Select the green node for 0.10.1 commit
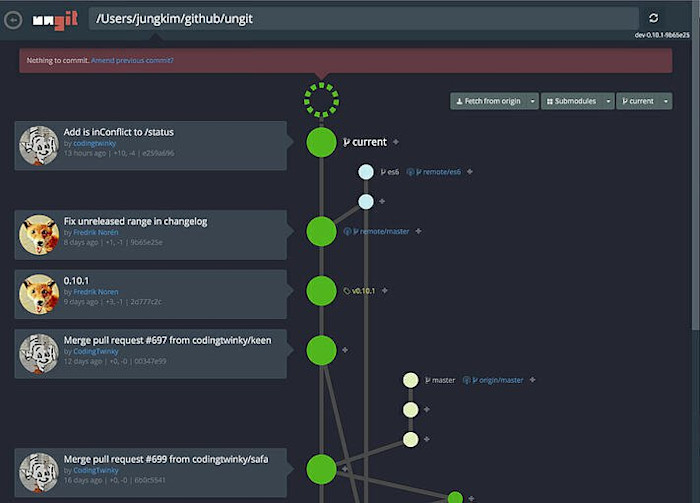700x503 pixels. click(321, 291)
